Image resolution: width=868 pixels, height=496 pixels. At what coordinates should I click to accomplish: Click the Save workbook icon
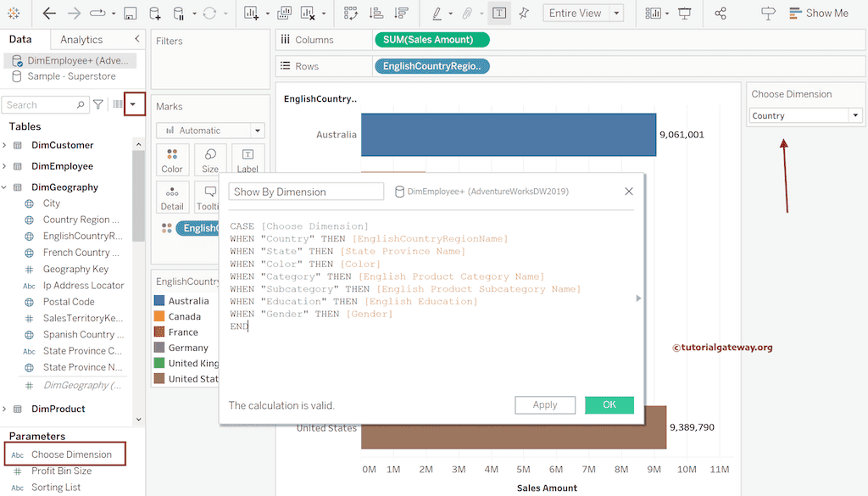click(x=130, y=14)
